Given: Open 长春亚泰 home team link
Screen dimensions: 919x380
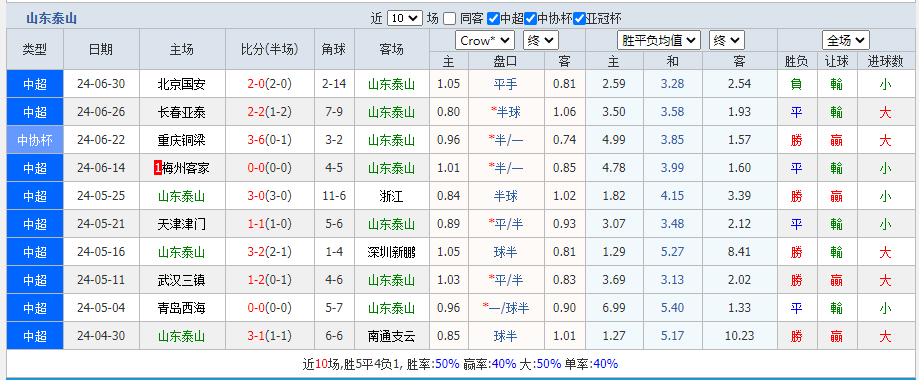Looking at the screenshot, I should pyautogui.click(x=182, y=112).
